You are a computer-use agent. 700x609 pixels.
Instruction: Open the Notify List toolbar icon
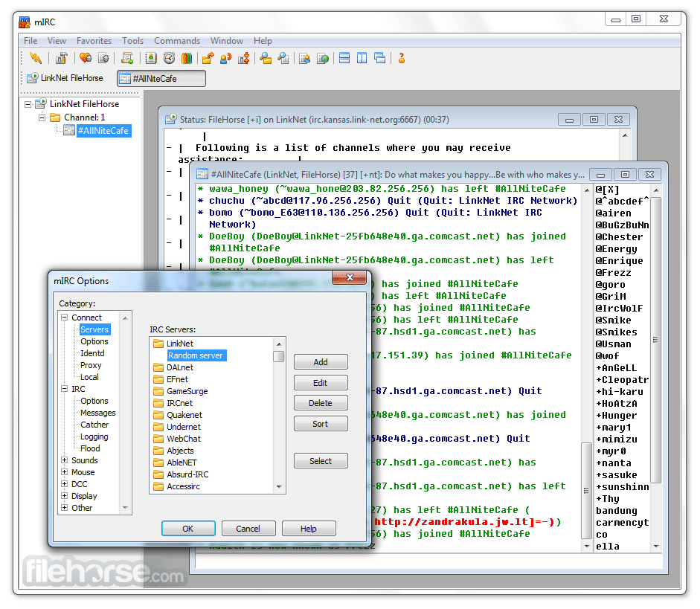[x=305, y=58]
